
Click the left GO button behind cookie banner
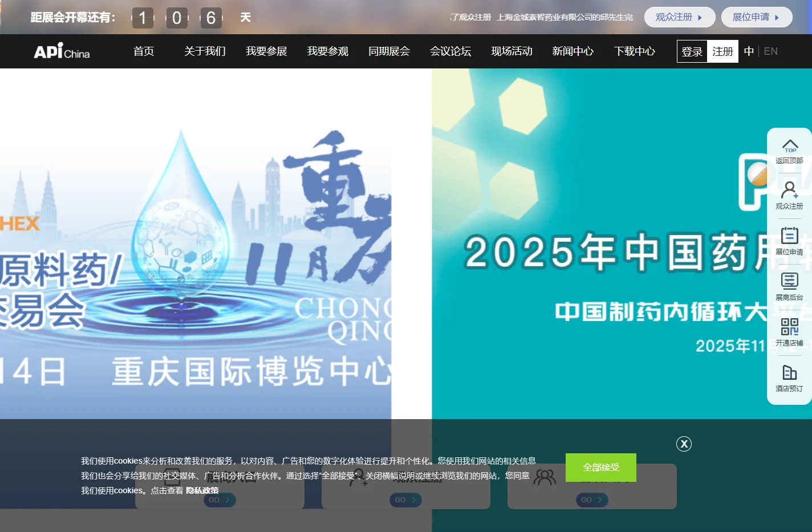pos(219,500)
